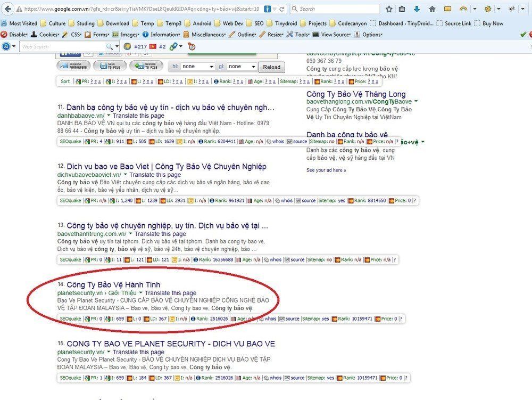
Task: Open the Information menu in Web Developer toolbar
Action: click(162, 34)
